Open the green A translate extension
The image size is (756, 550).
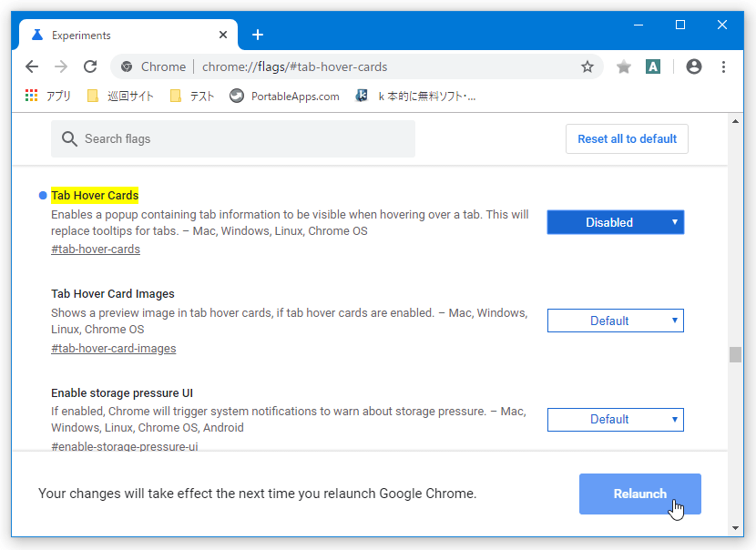[x=653, y=66]
